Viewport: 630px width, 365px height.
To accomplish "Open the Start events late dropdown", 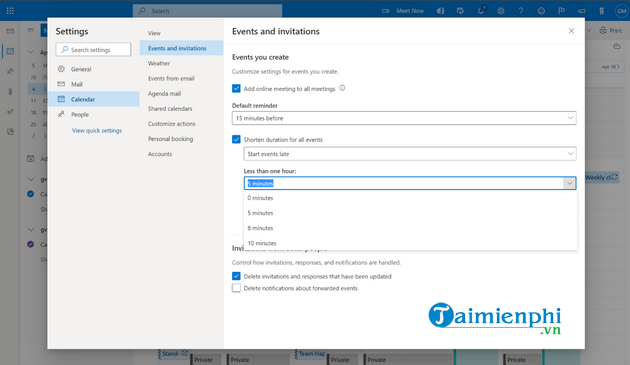I will coord(410,154).
